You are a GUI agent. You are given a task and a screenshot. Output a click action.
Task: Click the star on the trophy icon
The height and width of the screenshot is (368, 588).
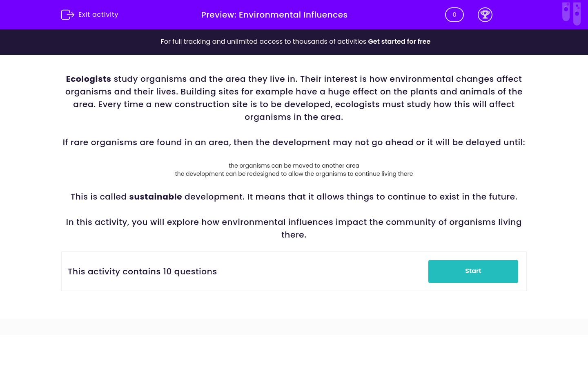(x=485, y=13)
